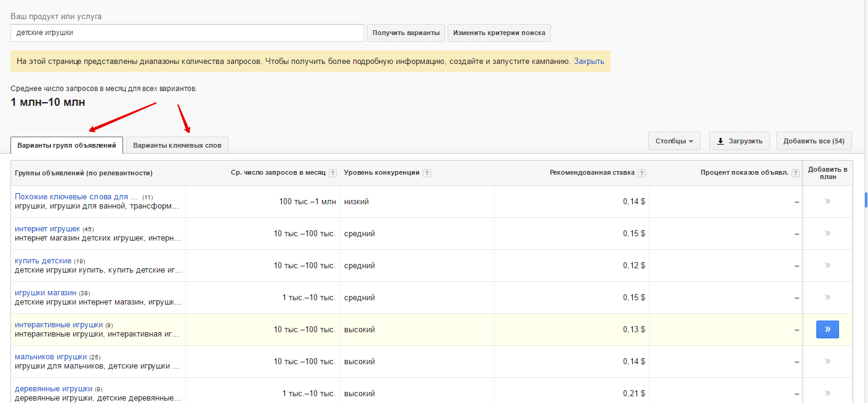868x403 pixels.
Task: Add 'интерактивные игрушки' group to plan with blue arrow
Action: click(x=827, y=329)
